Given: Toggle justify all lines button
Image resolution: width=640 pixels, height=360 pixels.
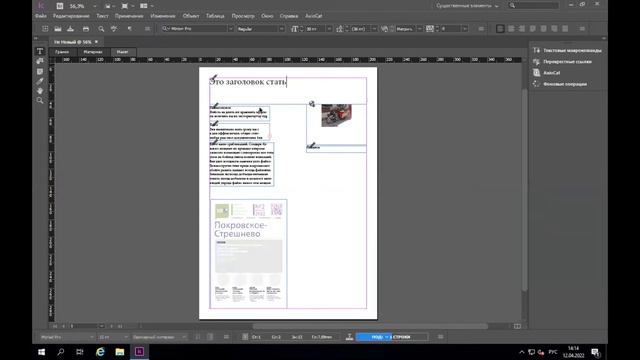Looking at the screenshot, I should tap(565, 29).
